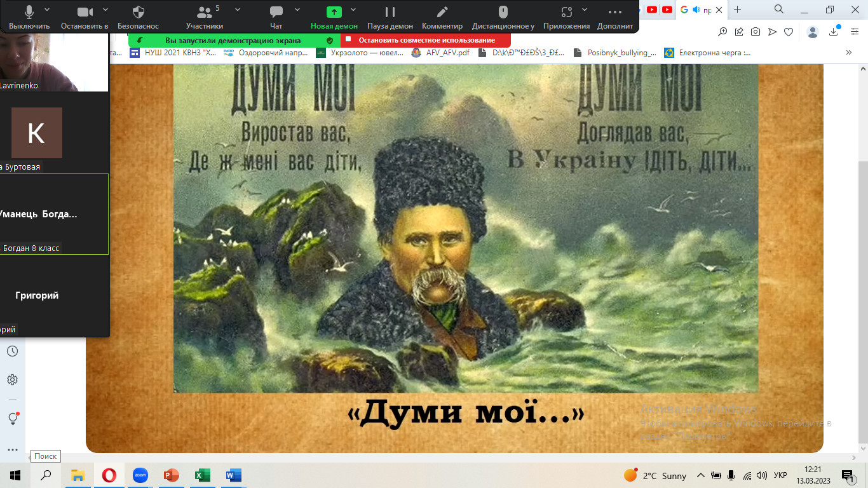Show hidden tray icons chevron
Viewport: 868px width, 488px height.
point(701,475)
